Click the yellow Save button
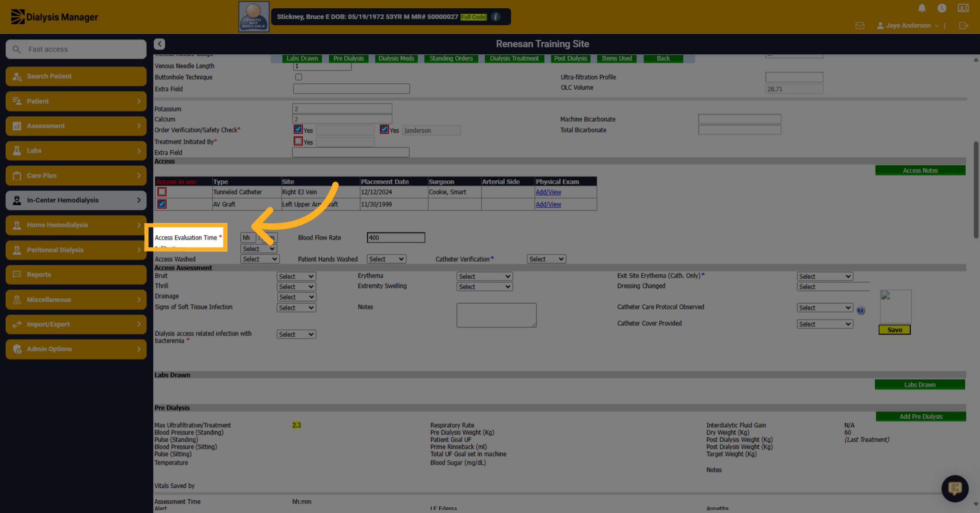The height and width of the screenshot is (513, 980). pyautogui.click(x=894, y=330)
